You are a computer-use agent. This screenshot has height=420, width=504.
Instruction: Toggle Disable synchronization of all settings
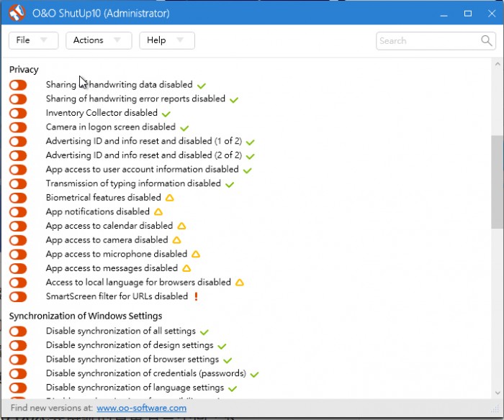(x=18, y=332)
